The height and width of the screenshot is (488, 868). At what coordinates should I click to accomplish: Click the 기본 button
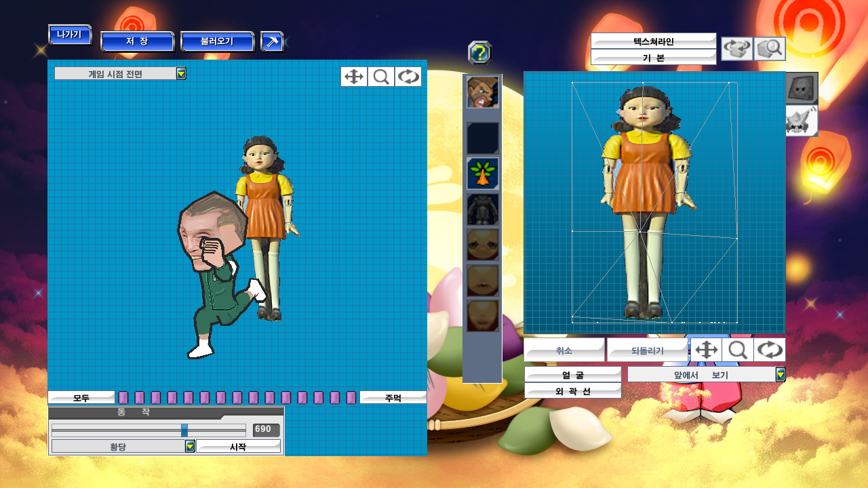(654, 58)
